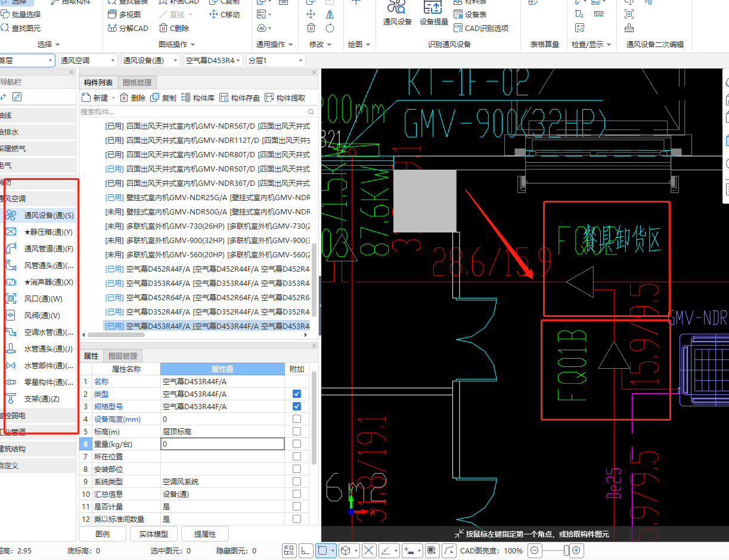The height and width of the screenshot is (560, 729).
Task: Uncheck 附加 checkbox for 规格型号 row
Action: click(x=297, y=406)
